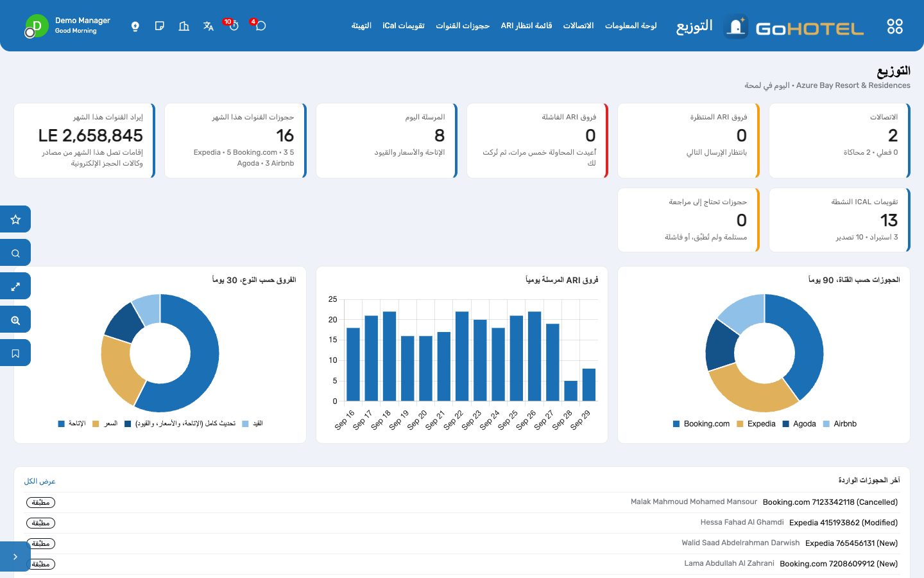Click the search magnifier side button
Viewport: 924px width, 578px height.
15,252
